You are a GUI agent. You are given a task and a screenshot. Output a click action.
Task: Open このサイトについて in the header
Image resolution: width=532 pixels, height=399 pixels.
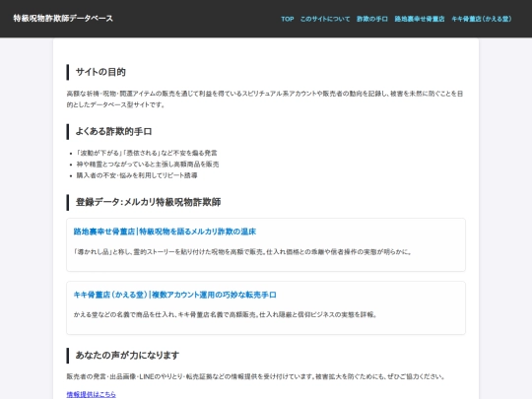click(x=325, y=19)
